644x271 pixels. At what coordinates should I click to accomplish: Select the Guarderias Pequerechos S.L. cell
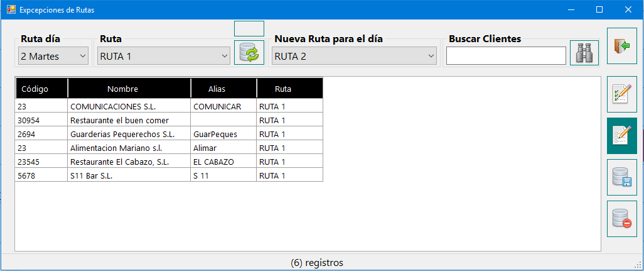[129, 135]
